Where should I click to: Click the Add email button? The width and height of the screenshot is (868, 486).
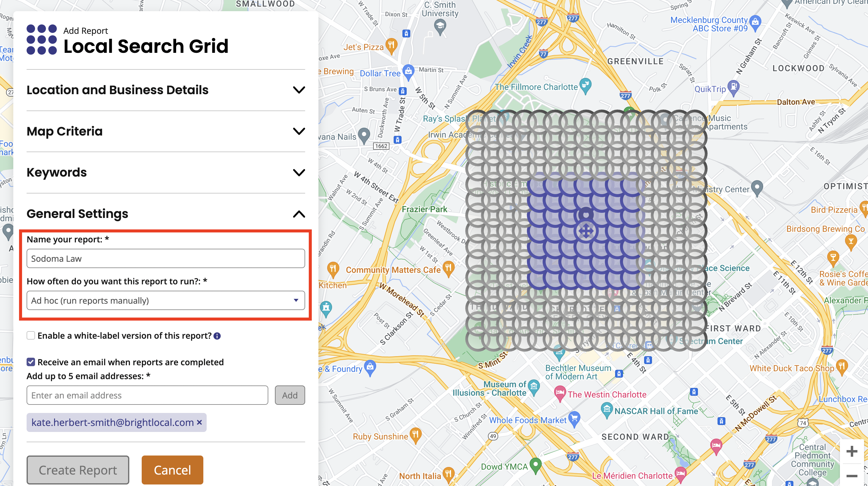click(x=290, y=395)
